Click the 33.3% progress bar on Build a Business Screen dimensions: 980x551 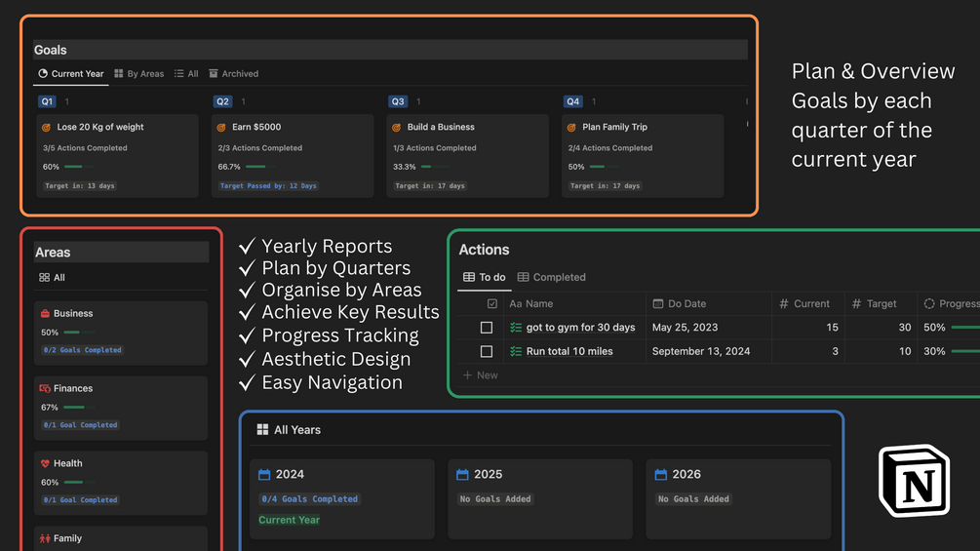coord(436,167)
